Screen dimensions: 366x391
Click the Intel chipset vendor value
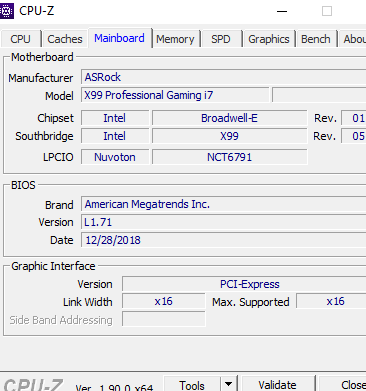pyautogui.click(x=115, y=118)
